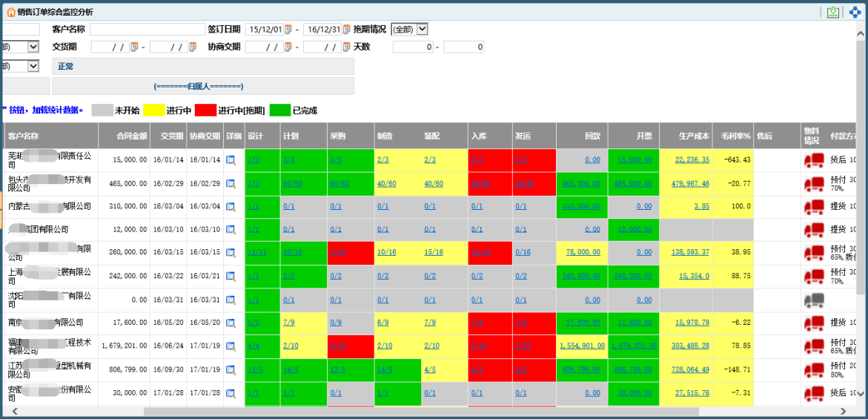This screenshot has width=868, height=419.
Task: Click red truck icon in the -643.43 margin row
Action: 813,159
